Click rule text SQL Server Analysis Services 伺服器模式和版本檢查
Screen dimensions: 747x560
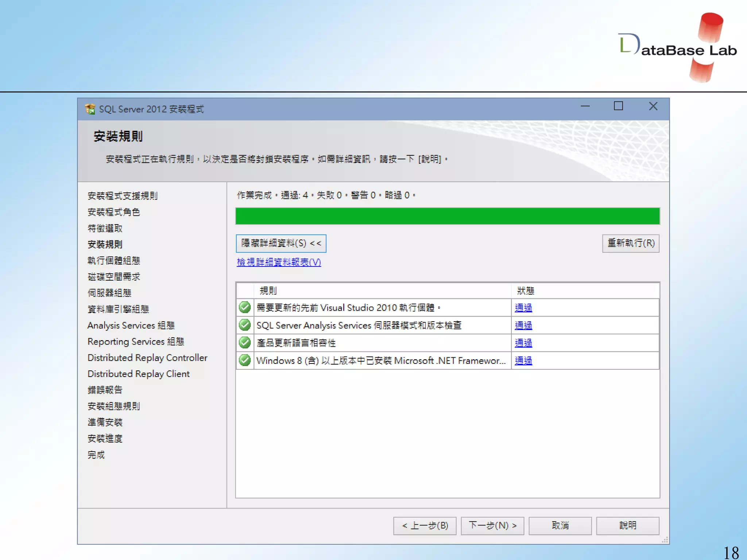359,325
